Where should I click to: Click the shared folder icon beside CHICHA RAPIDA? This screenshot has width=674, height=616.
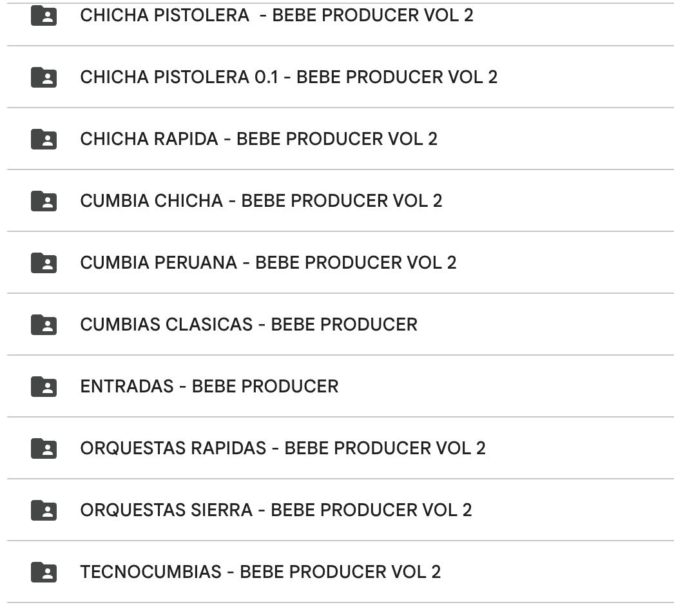pyautogui.click(x=43, y=139)
